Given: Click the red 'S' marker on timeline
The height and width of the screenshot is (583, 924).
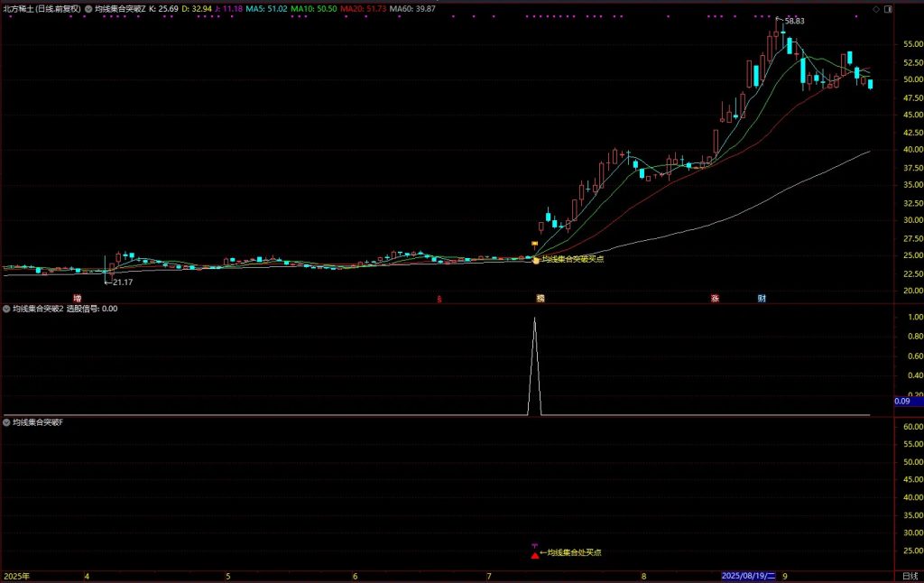Looking at the screenshot, I should click(x=439, y=298).
